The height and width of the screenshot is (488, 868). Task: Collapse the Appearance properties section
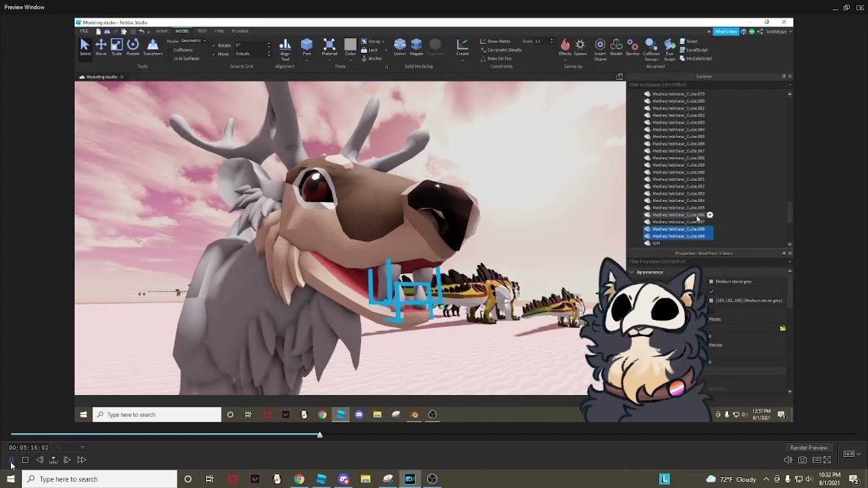click(631, 272)
